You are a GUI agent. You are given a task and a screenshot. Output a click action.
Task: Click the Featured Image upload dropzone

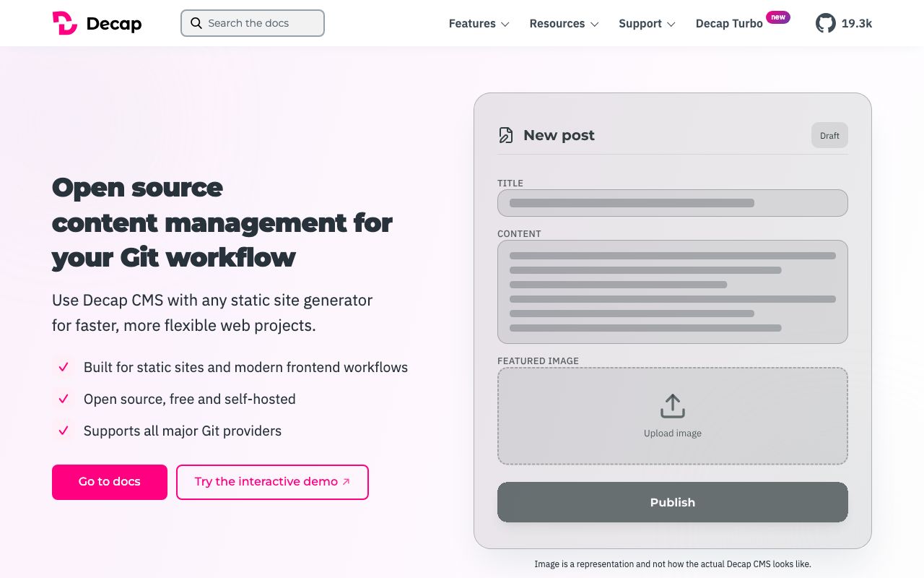pos(673,416)
